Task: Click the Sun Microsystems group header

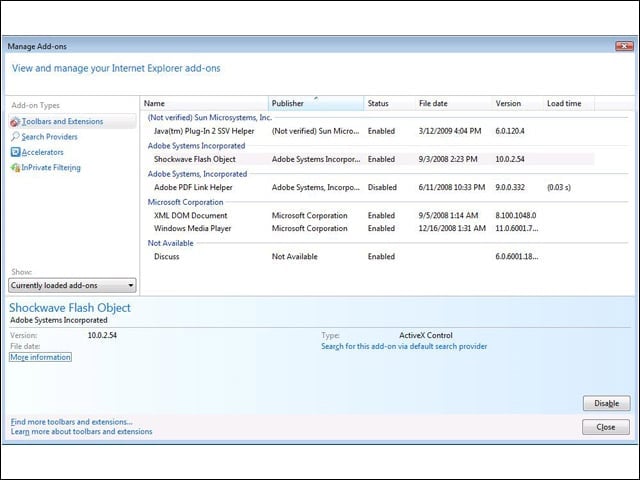Action: click(x=209, y=118)
